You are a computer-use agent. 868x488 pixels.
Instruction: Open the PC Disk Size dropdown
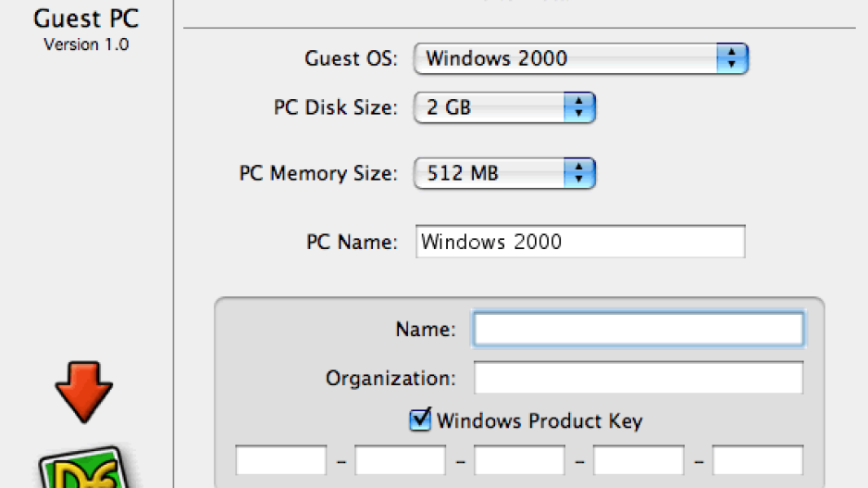point(504,107)
